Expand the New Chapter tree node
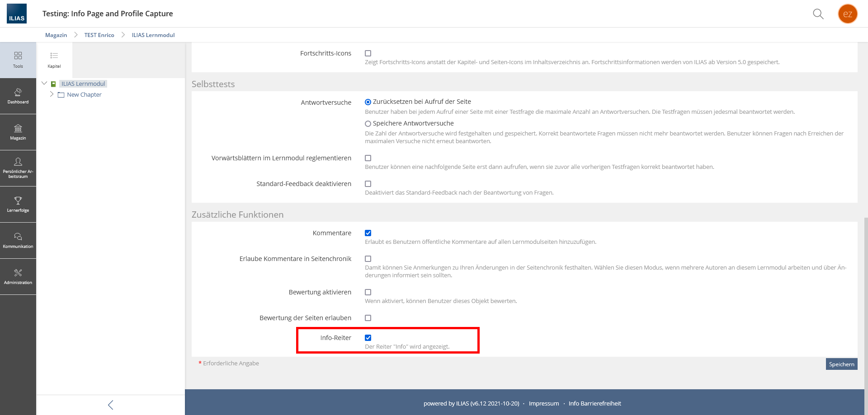This screenshot has width=868, height=415. pos(52,94)
